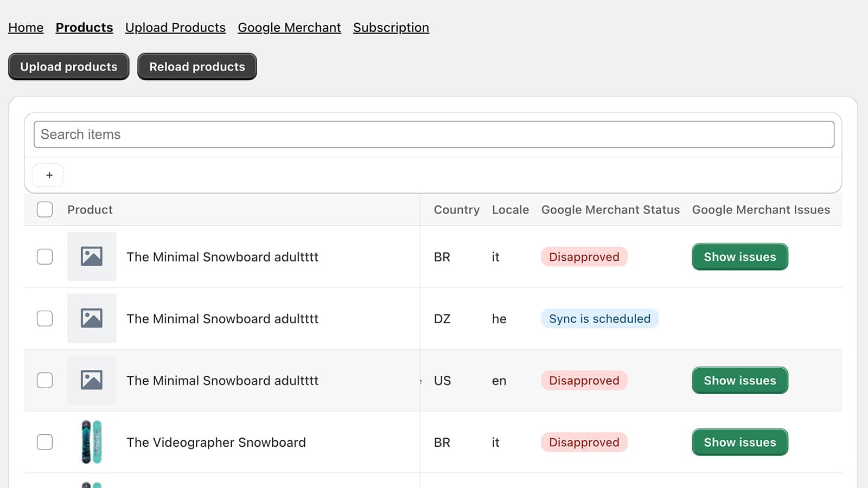
Task: Click the placeholder image in DZ row
Action: click(x=92, y=318)
